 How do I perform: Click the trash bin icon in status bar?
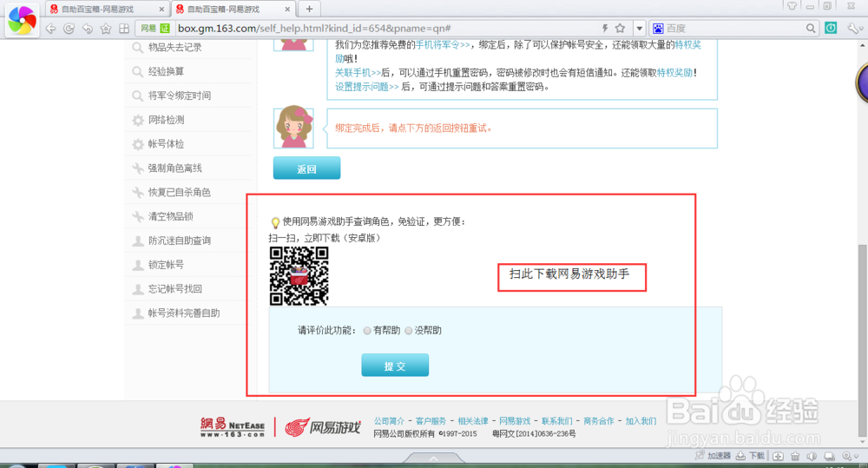[x=795, y=457]
